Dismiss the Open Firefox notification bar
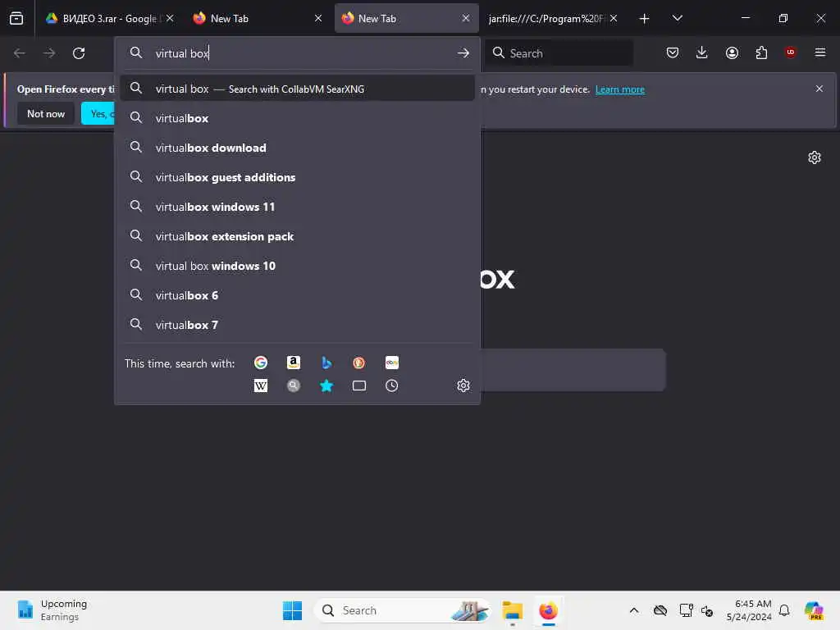 [819, 89]
